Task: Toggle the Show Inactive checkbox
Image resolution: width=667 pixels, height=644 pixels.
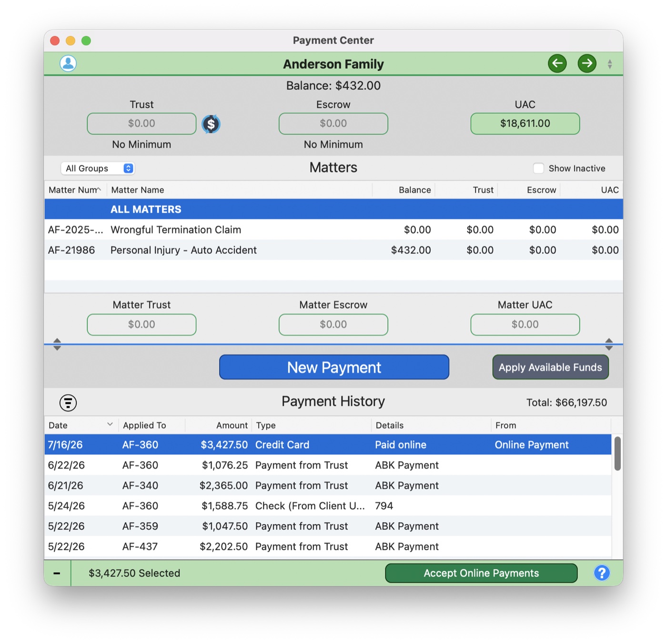Action: pos(538,168)
